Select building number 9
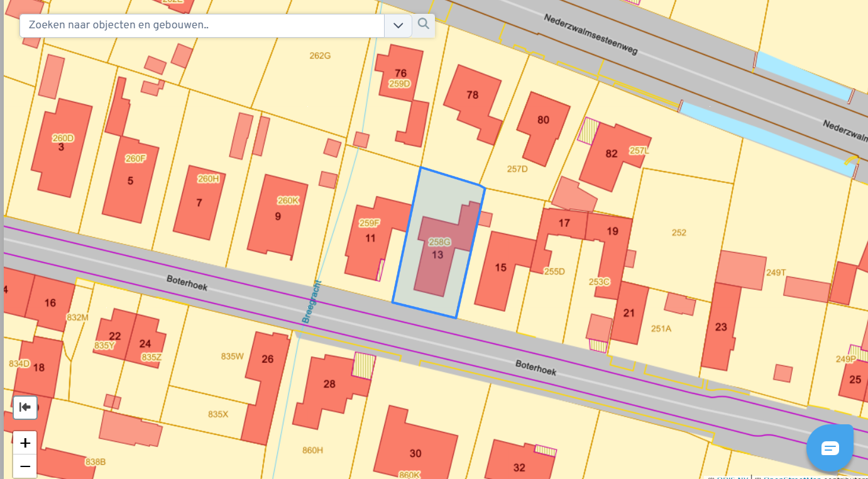Viewport: 868px width, 479px height. [278, 217]
